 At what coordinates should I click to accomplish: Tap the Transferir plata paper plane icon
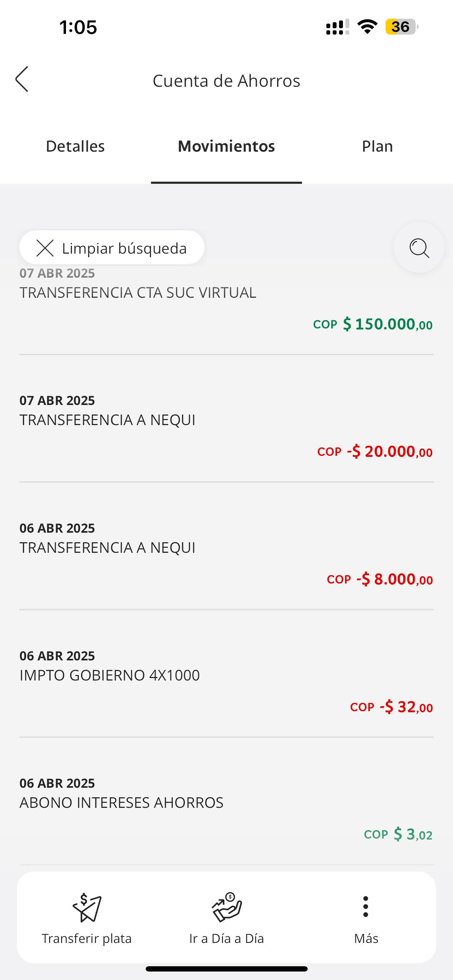coord(87,908)
